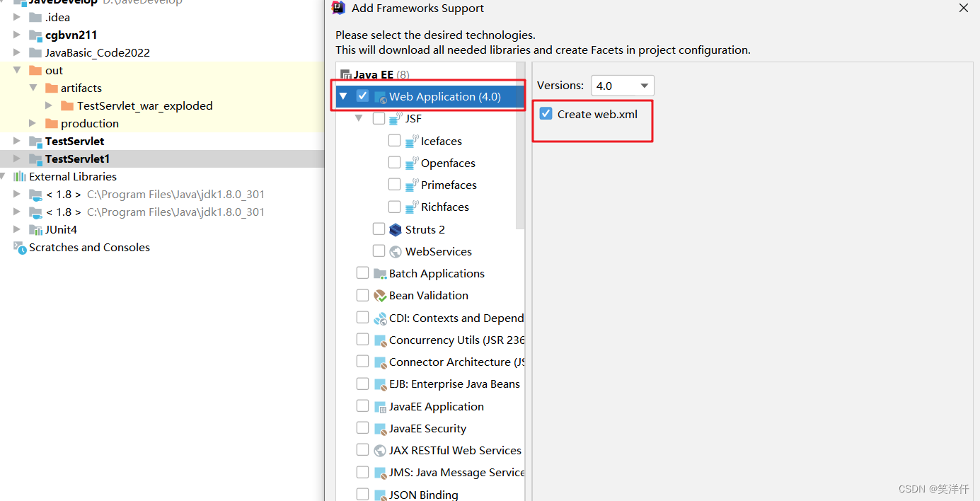Click the JavaEE Application icon
The width and height of the screenshot is (980, 501).
click(381, 406)
